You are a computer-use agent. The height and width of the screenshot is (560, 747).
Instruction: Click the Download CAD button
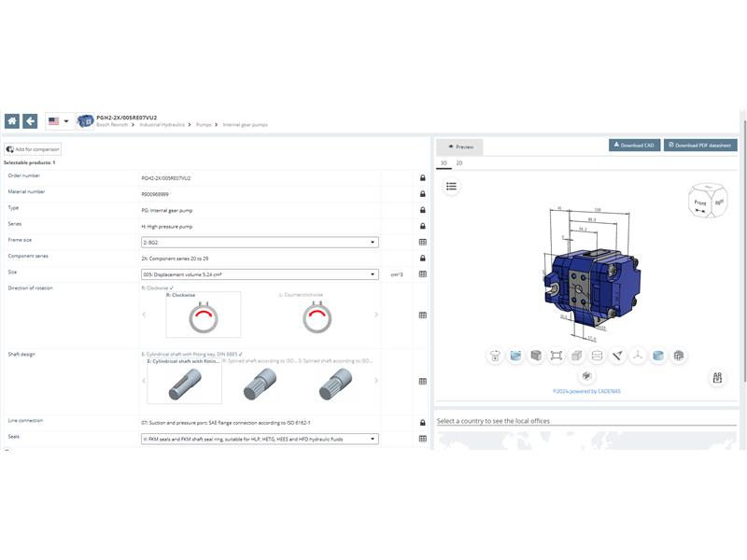634,146
